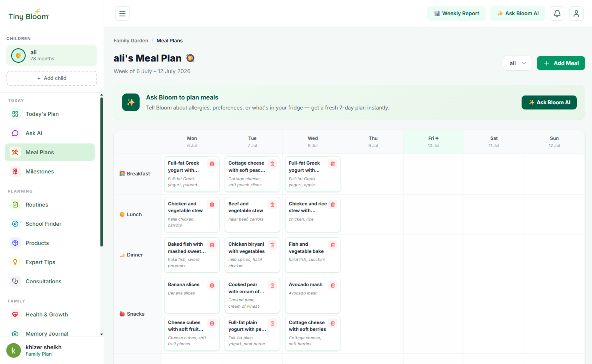The width and height of the screenshot is (592, 364).
Task: Delete the Cooked pear snack
Action: click(272, 285)
